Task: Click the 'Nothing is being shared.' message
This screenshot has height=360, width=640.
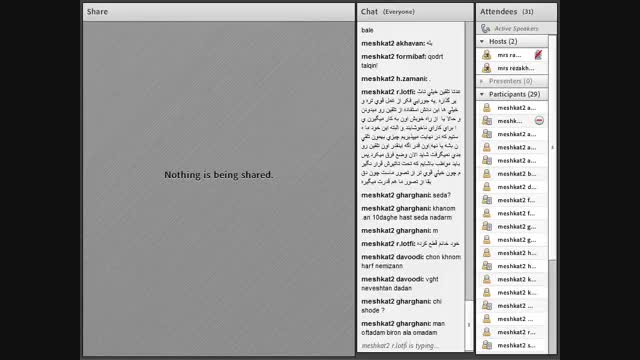Action: pos(219,175)
